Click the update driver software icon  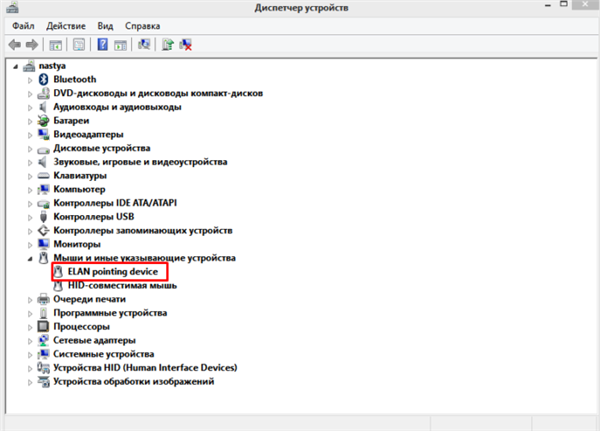(x=167, y=44)
